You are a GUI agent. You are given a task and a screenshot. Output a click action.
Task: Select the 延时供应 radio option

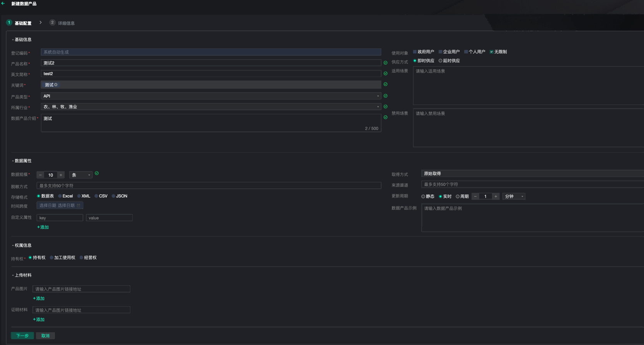point(441,61)
